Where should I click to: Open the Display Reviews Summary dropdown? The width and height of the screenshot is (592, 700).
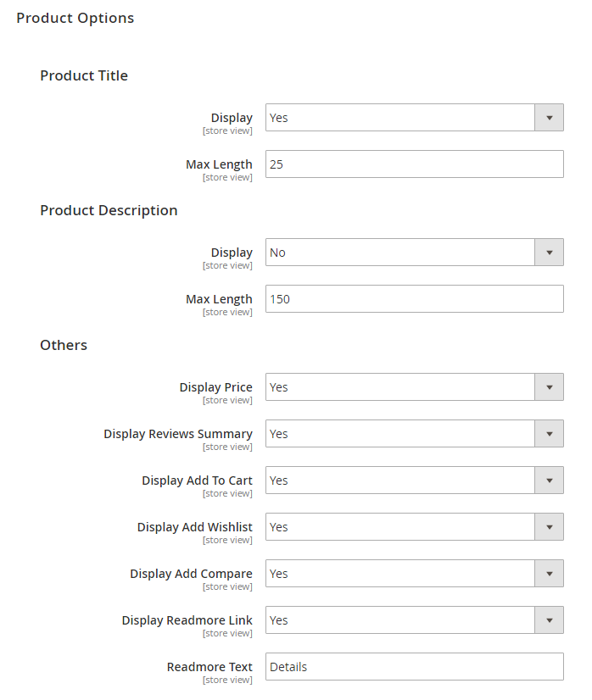pyautogui.click(x=414, y=434)
